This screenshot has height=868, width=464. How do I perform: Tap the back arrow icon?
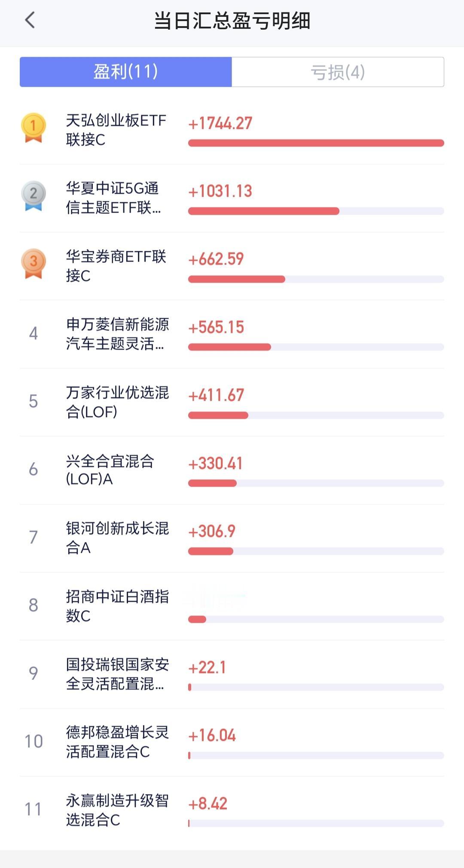pyautogui.click(x=30, y=20)
